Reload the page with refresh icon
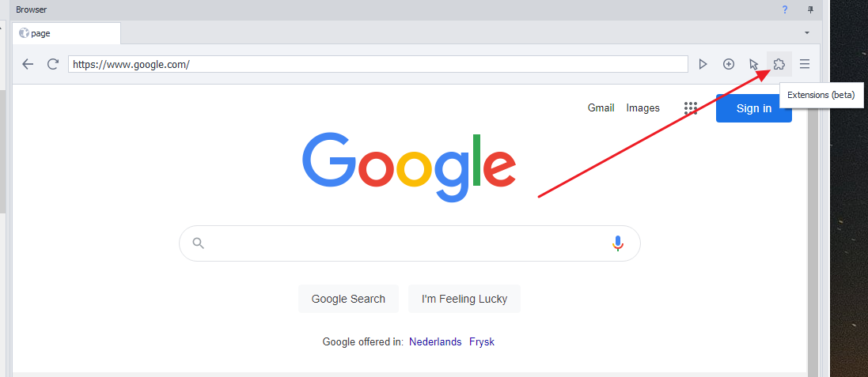The height and width of the screenshot is (377, 868). coord(53,64)
